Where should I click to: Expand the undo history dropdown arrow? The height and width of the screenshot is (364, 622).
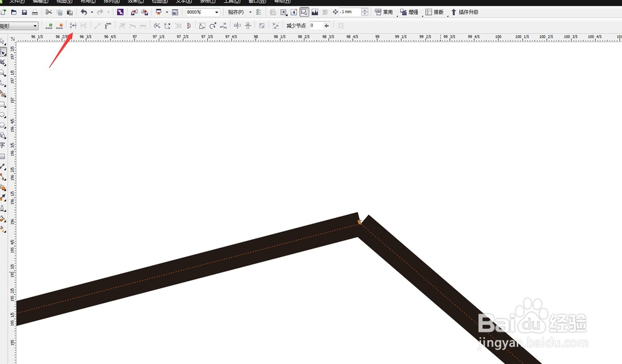coord(92,12)
